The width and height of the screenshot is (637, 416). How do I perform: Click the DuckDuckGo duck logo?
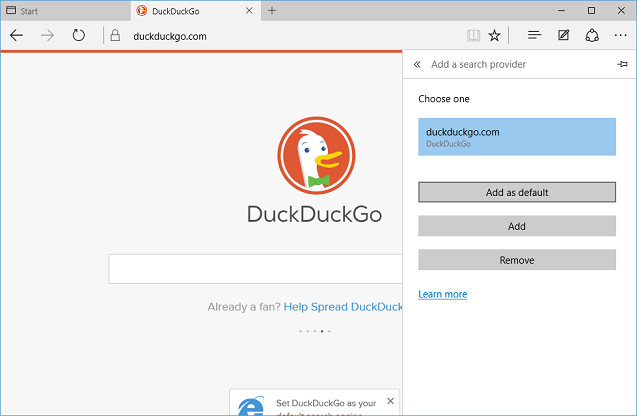(316, 156)
